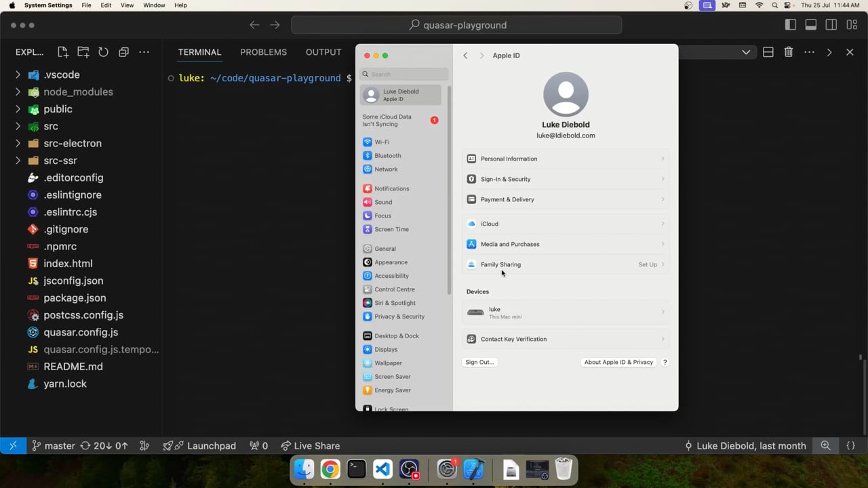Open the Window menu in menu bar
The height and width of the screenshot is (488, 868).
click(154, 5)
